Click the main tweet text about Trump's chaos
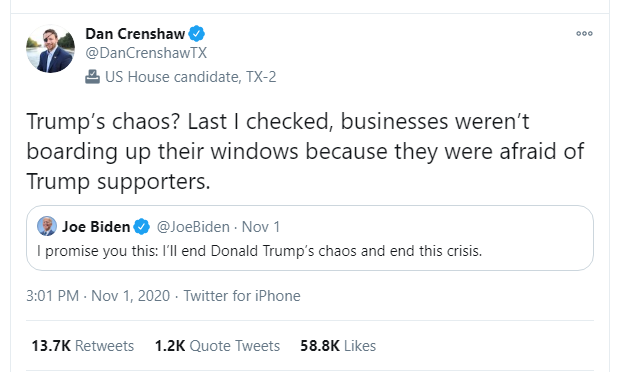The height and width of the screenshot is (372, 627). pos(306,151)
